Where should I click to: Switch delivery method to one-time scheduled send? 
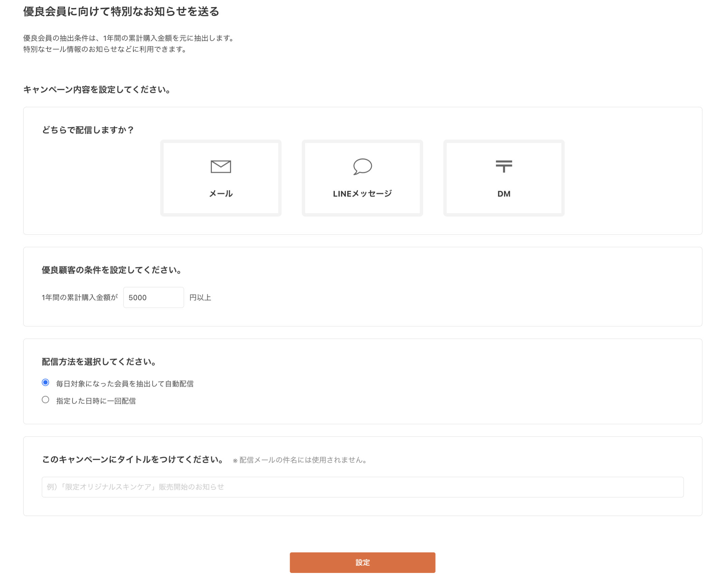click(x=46, y=400)
